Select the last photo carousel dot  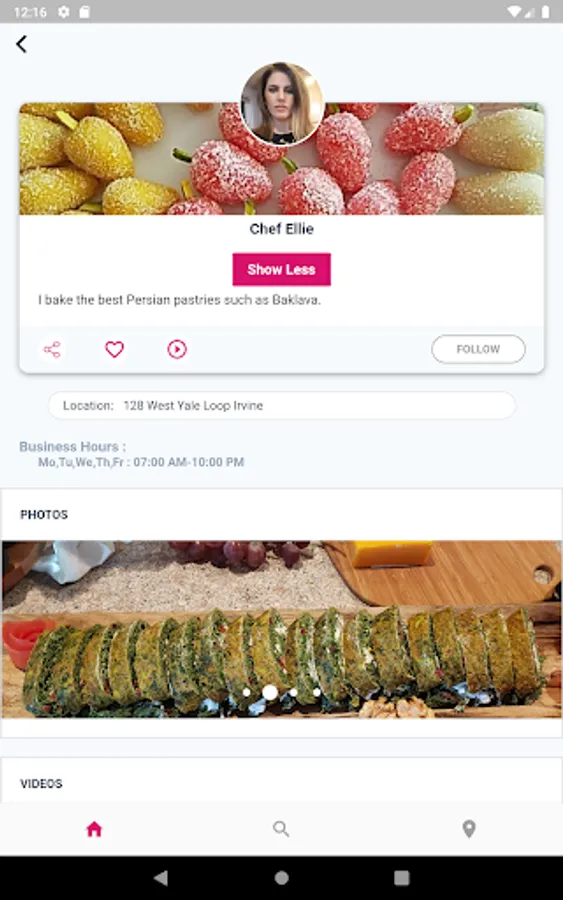click(x=317, y=693)
